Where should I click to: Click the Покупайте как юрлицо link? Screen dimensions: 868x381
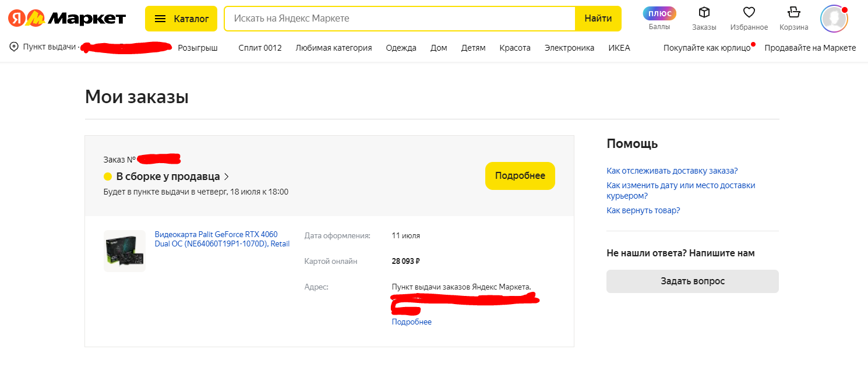click(707, 48)
